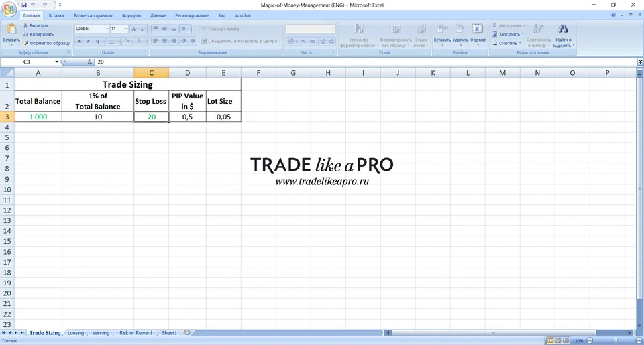Image resolution: width=644 pixels, height=345 pixels.
Task: Insert cells with the Вставить cells button
Action: [442, 36]
